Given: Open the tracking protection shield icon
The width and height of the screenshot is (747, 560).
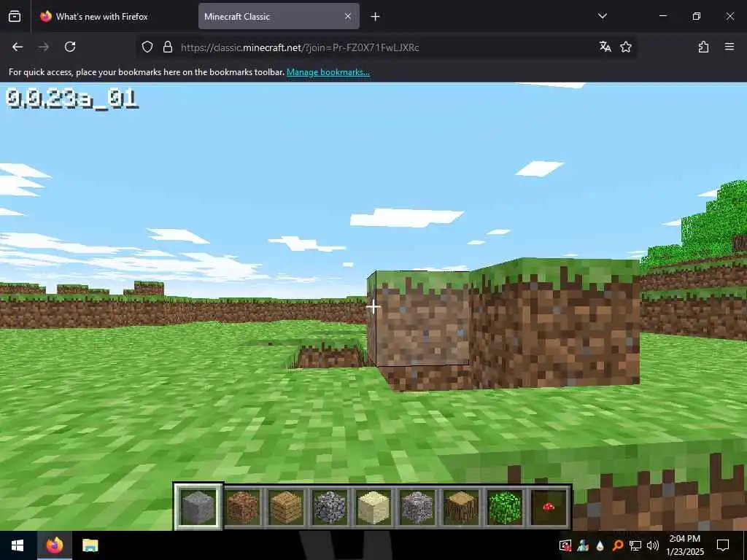Looking at the screenshot, I should pos(147,47).
